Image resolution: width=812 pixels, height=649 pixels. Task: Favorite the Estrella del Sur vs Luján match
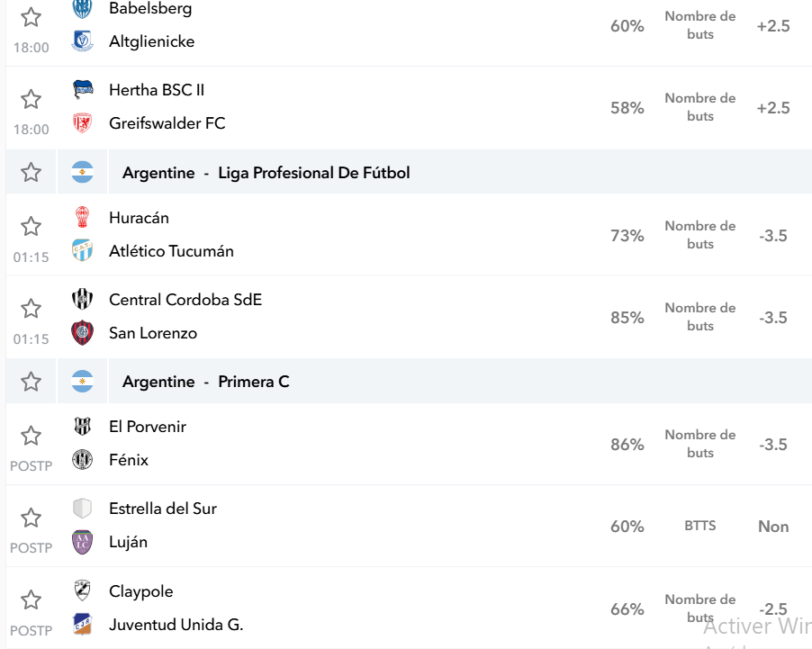pyautogui.click(x=32, y=518)
